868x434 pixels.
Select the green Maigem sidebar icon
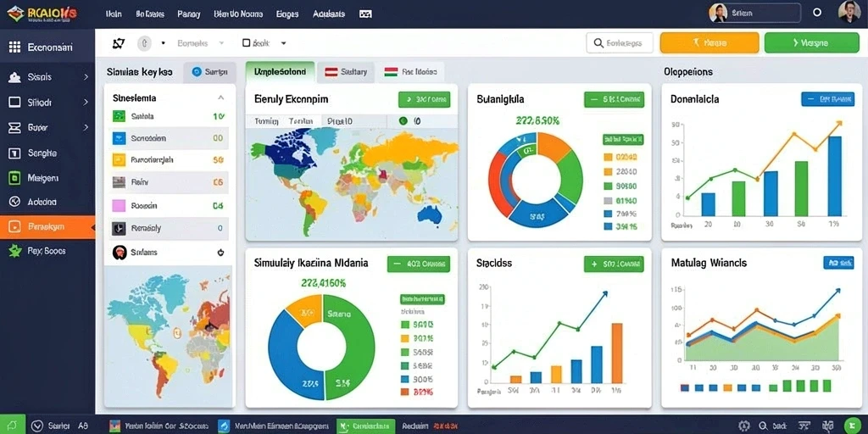15,178
